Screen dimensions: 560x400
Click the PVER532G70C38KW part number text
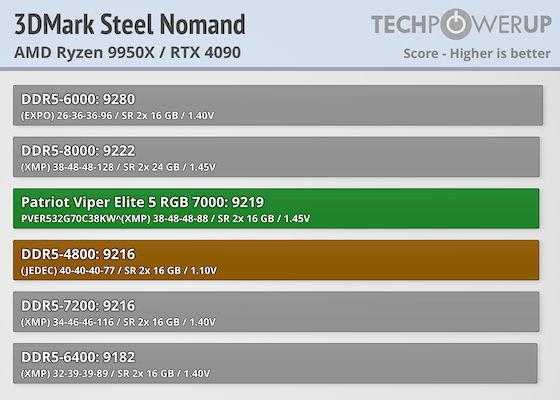pos(71,219)
